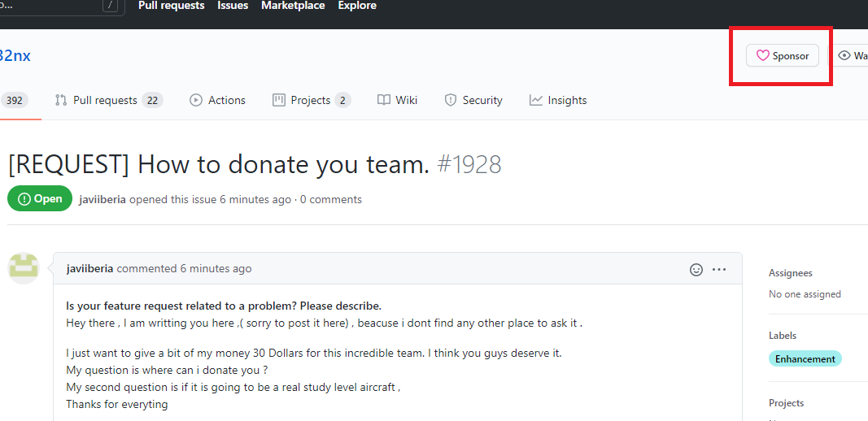Image resolution: width=868 pixels, height=421 pixels.
Task: Open the Insights tab
Action: coord(558,100)
